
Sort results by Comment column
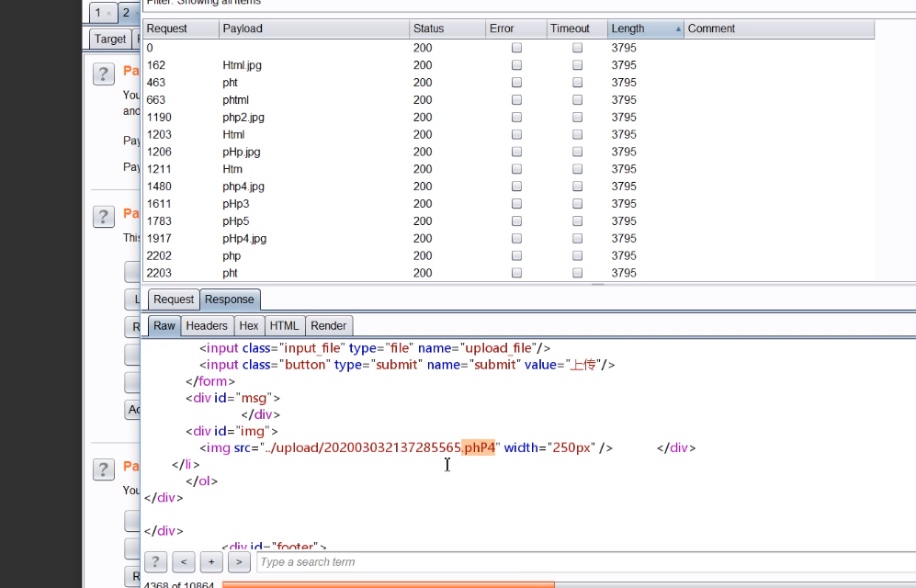[779, 28]
